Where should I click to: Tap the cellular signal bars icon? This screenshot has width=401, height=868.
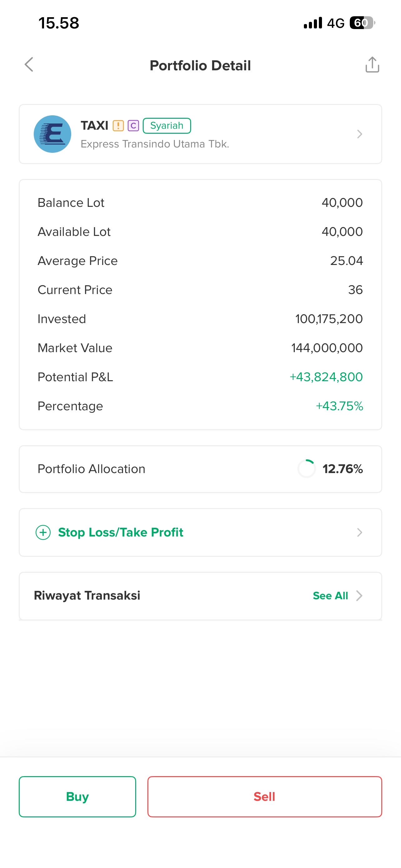click(x=313, y=23)
